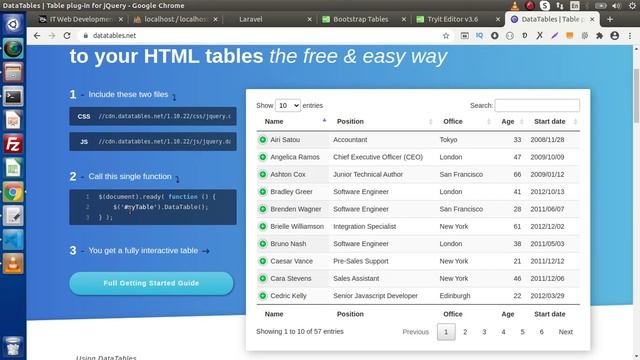640x360 pixels.
Task: Switch to Laravel tab
Action: [269, 19]
